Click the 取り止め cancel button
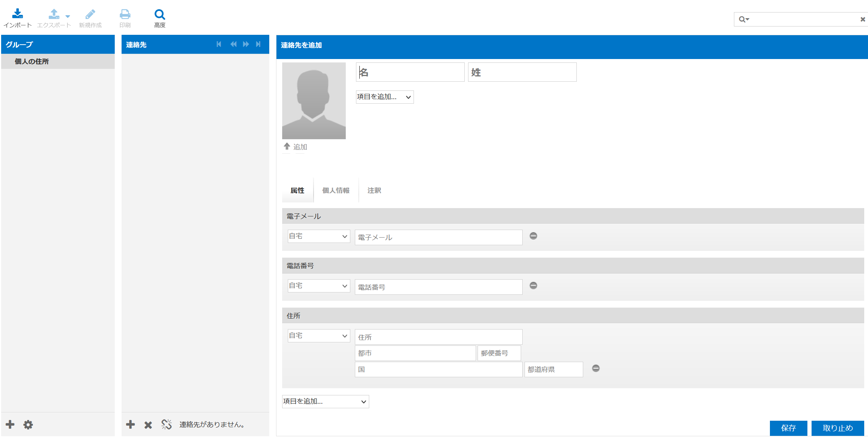This screenshot has height=437, width=868. (838, 428)
